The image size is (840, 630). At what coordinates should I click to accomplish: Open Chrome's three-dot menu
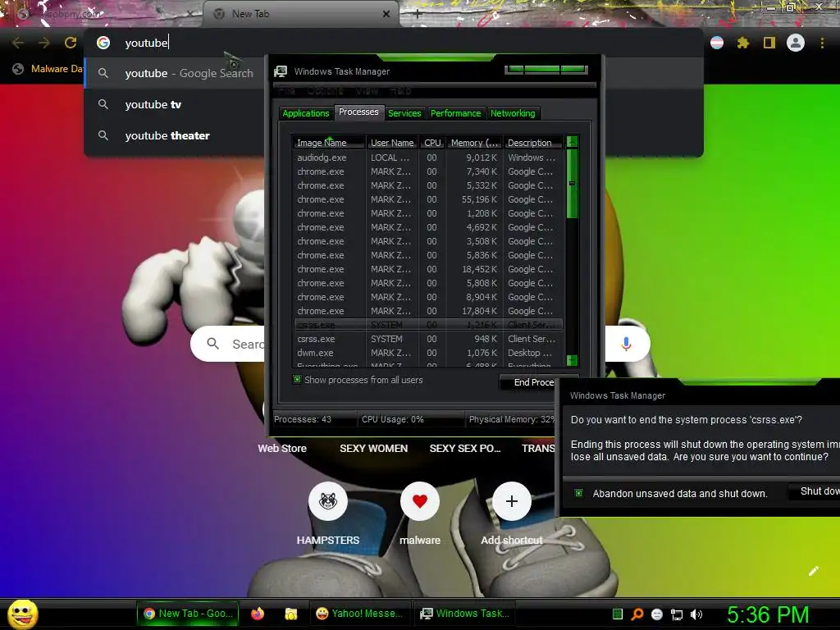[x=822, y=43]
